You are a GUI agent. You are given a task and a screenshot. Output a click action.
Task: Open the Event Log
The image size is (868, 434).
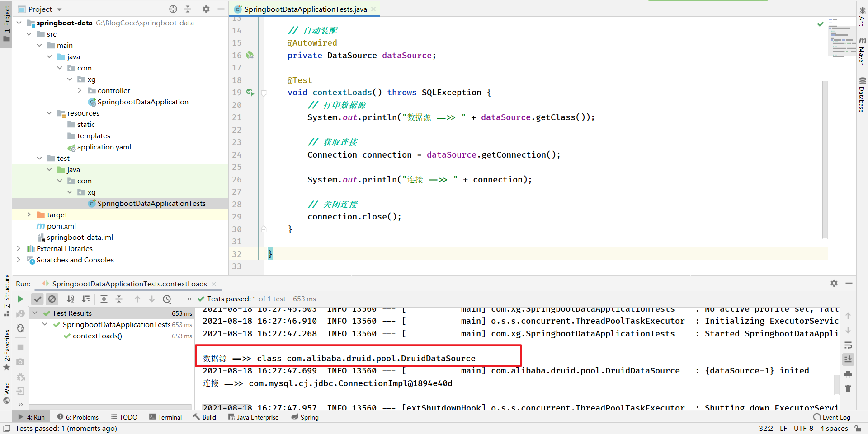tap(832, 417)
